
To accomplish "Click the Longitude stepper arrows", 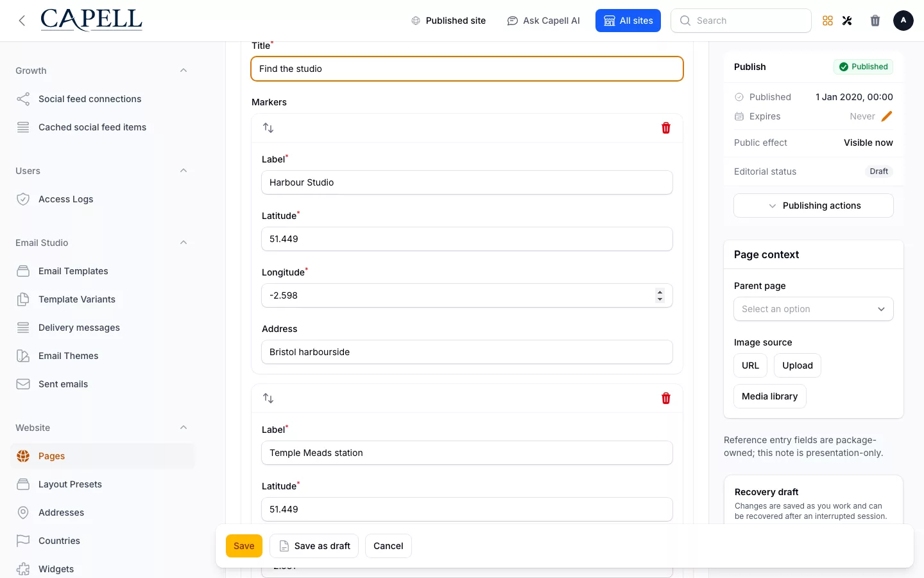I will click(x=660, y=295).
